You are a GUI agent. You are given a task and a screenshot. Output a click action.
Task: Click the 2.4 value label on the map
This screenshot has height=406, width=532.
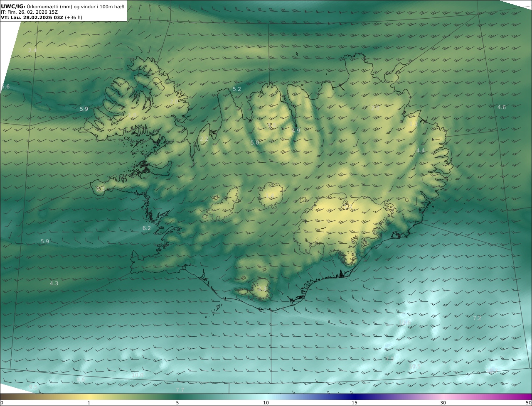click(32, 50)
